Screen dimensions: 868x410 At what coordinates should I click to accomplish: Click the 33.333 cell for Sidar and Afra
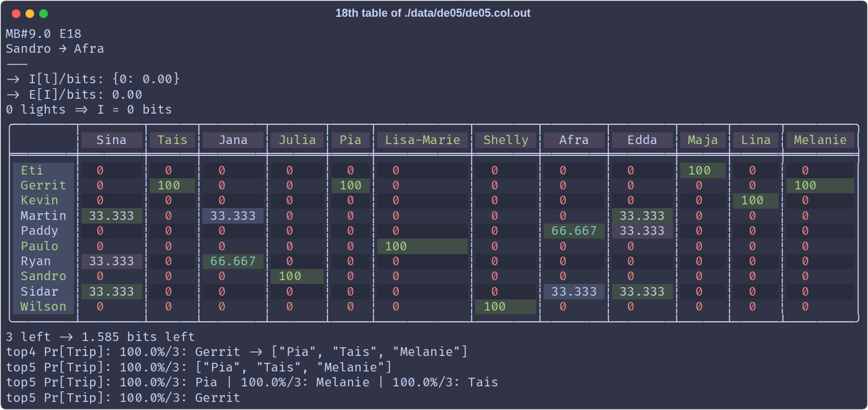point(574,291)
